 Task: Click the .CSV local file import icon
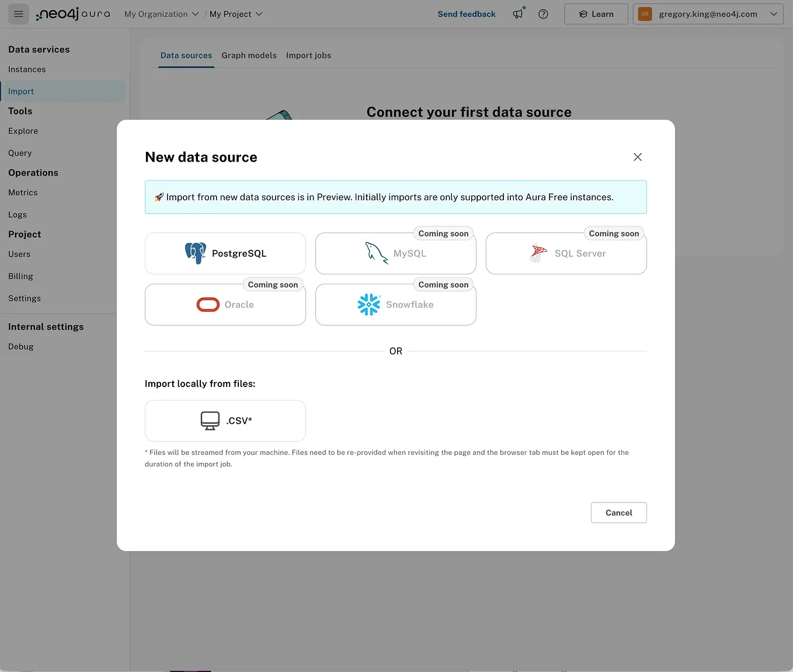click(210, 420)
